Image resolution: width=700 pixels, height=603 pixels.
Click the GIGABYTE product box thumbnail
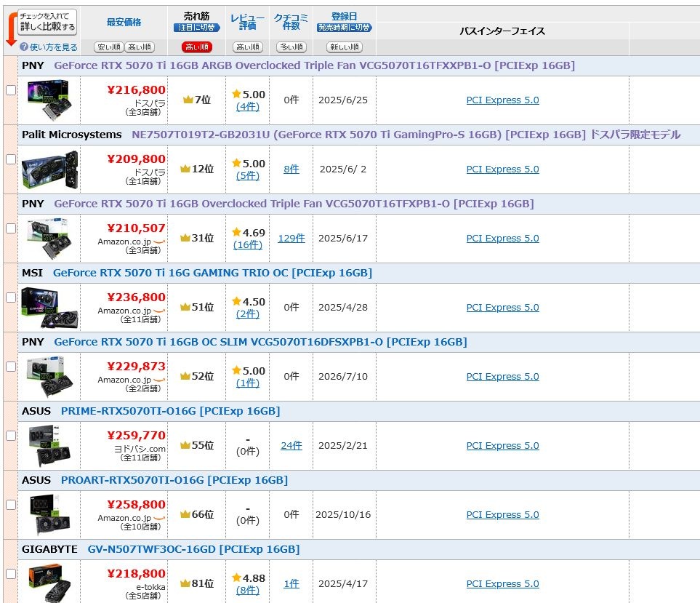click(x=49, y=583)
